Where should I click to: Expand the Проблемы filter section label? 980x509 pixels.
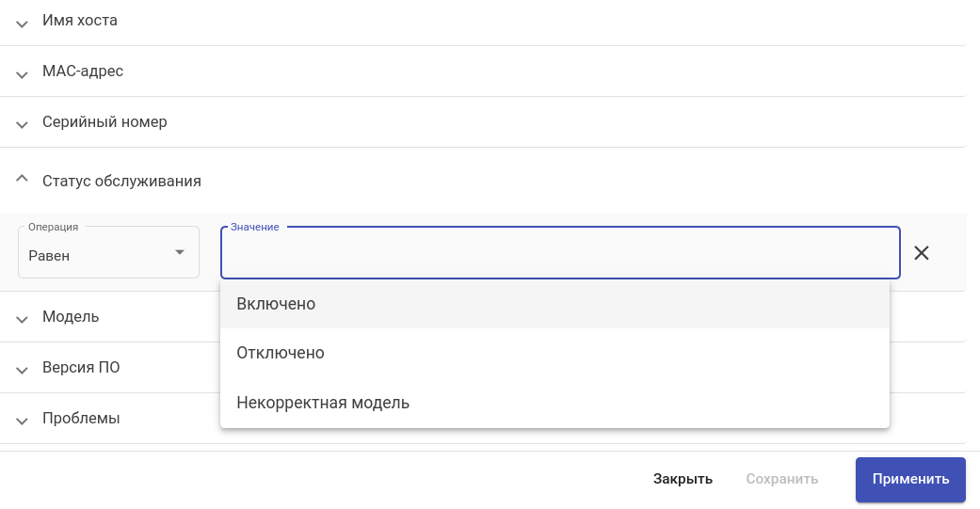click(81, 419)
